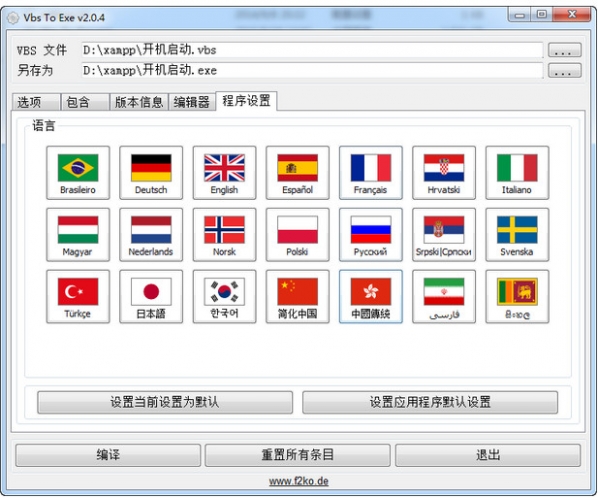598x498 pixels.
Task: Select the Italiano language flag
Action: 517,173
